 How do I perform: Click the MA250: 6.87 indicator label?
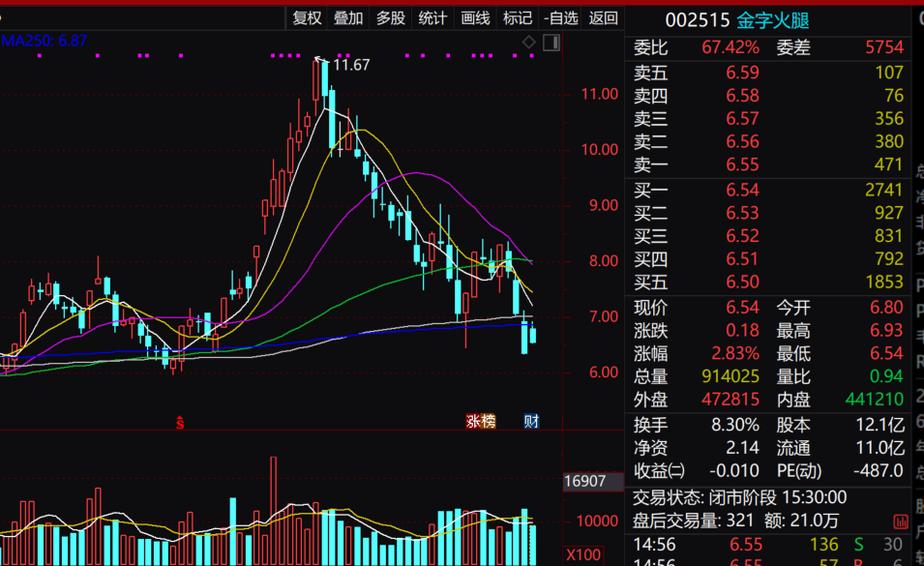45,41
